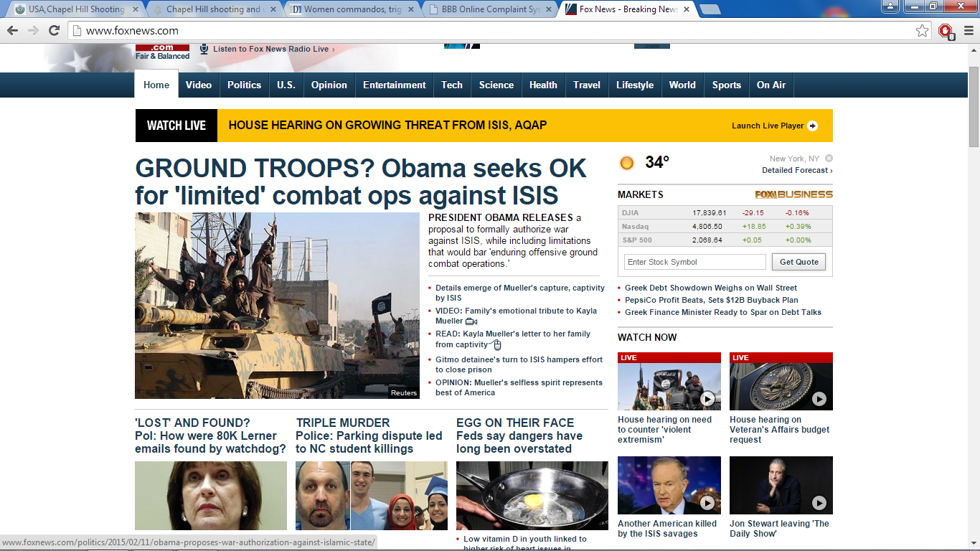Image resolution: width=980 pixels, height=551 pixels.
Task: Bookmark this page with the star icon
Action: [x=922, y=30]
